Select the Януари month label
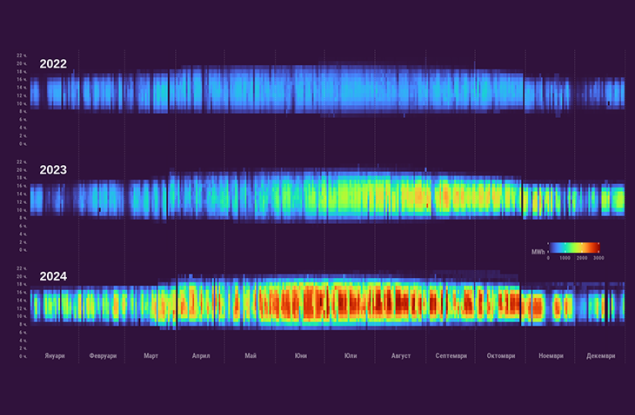This screenshot has height=415, width=635. tap(55, 355)
